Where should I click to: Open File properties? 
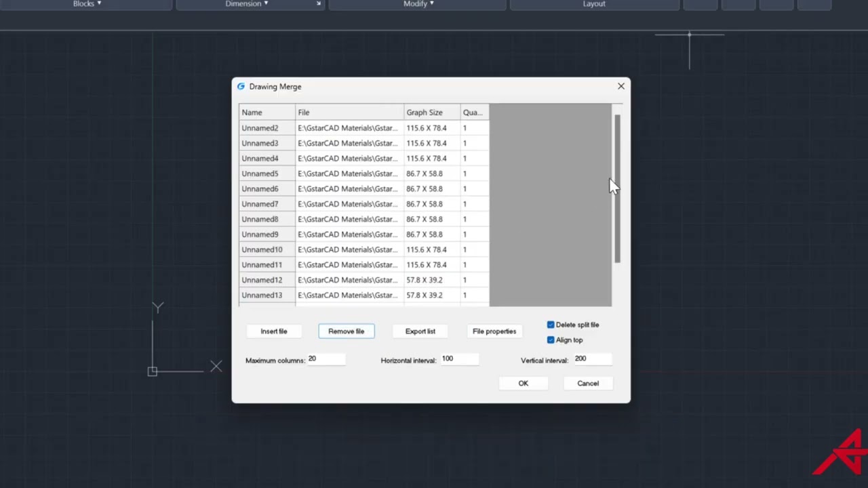(x=494, y=331)
